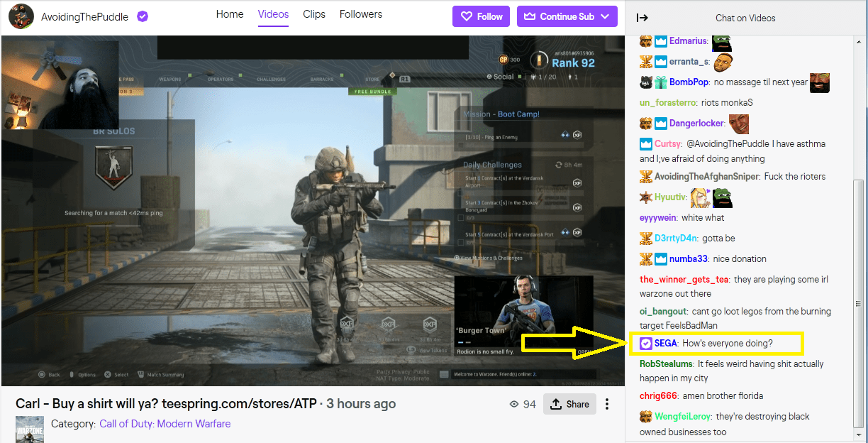Click the star badge beside Hyuutiv
Image resolution: width=868 pixels, height=443 pixels.
click(646, 197)
